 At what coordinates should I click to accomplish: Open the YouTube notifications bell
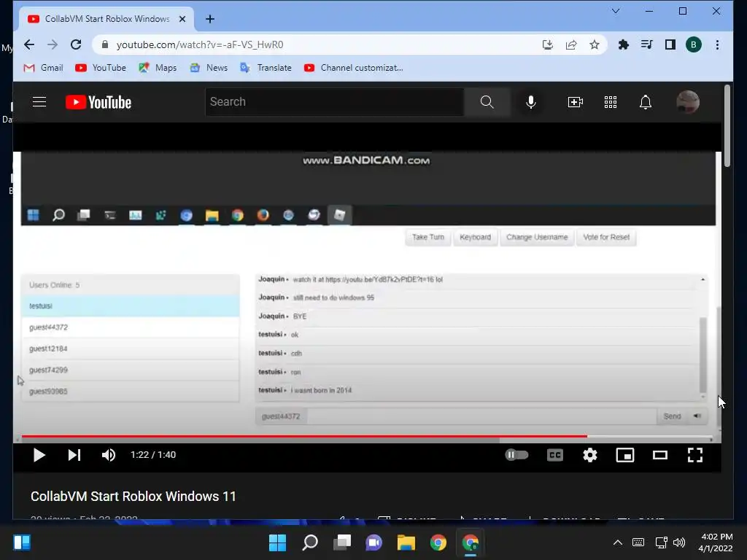pyautogui.click(x=646, y=102)
